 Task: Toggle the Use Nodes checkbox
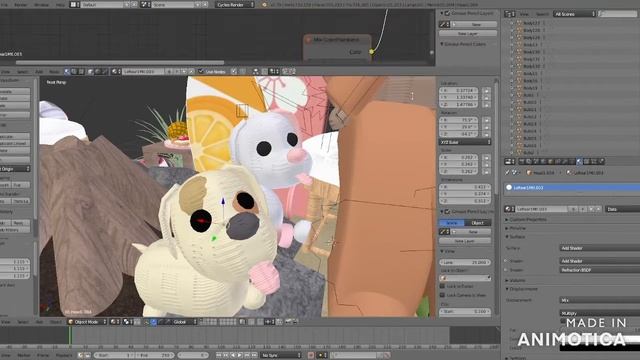click(200, 71)
